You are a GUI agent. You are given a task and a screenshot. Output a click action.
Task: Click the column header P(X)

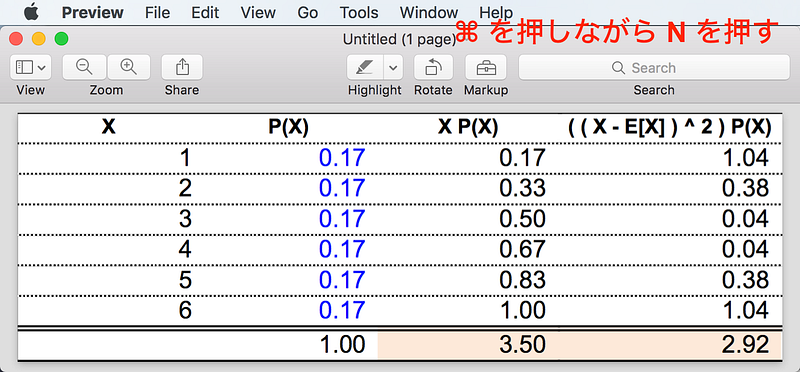pos(289,128)
